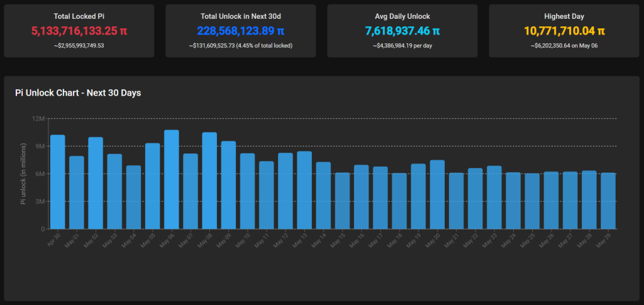644x305 pixels.
Task: Click the 12M y-axis label
Action: [39, 118]
